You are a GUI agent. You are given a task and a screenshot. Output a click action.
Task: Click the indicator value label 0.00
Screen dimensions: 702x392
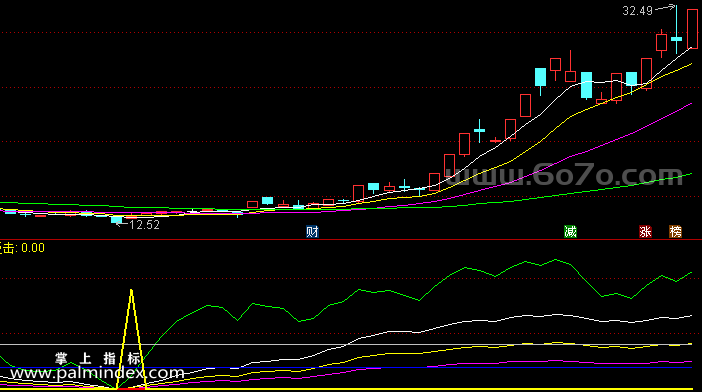click(x=33, y=248)
